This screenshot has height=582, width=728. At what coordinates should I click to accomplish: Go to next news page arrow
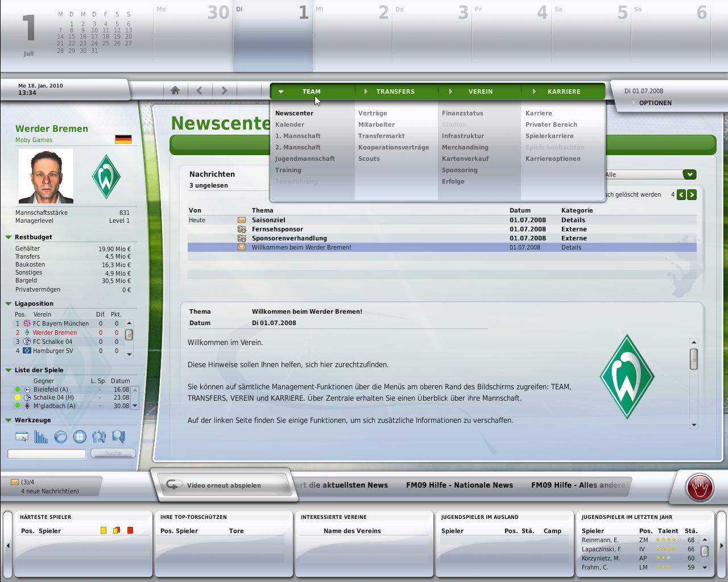click(x=692, y=194)
